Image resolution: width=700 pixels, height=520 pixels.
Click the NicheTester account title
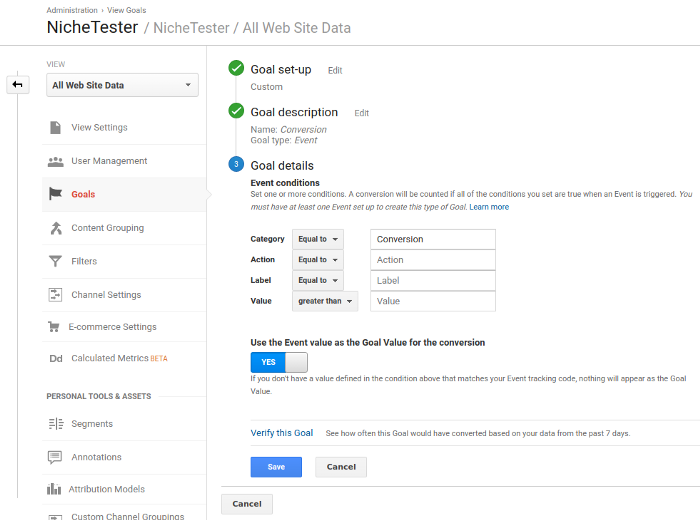click(92, 28)
